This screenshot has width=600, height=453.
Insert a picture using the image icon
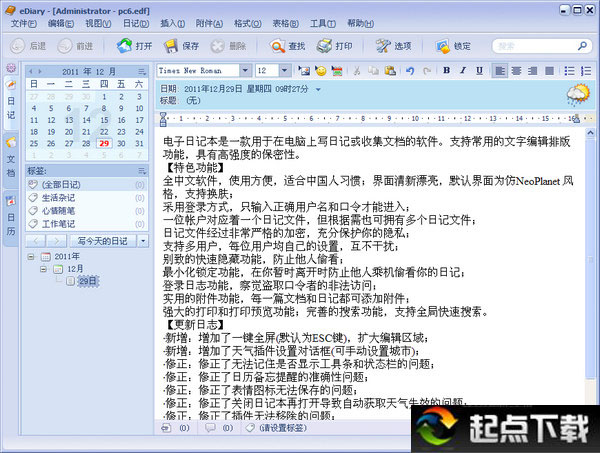tap(304, 71)
